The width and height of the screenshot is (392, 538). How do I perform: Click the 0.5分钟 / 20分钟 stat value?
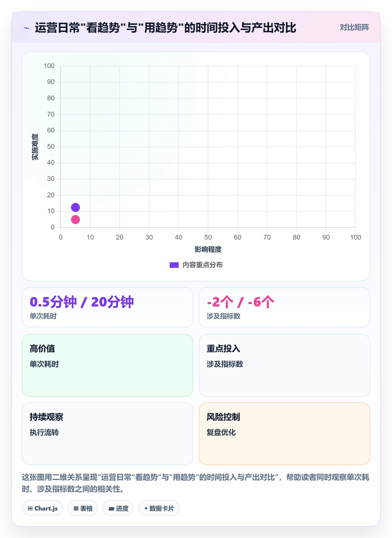(x=82, y=302)
